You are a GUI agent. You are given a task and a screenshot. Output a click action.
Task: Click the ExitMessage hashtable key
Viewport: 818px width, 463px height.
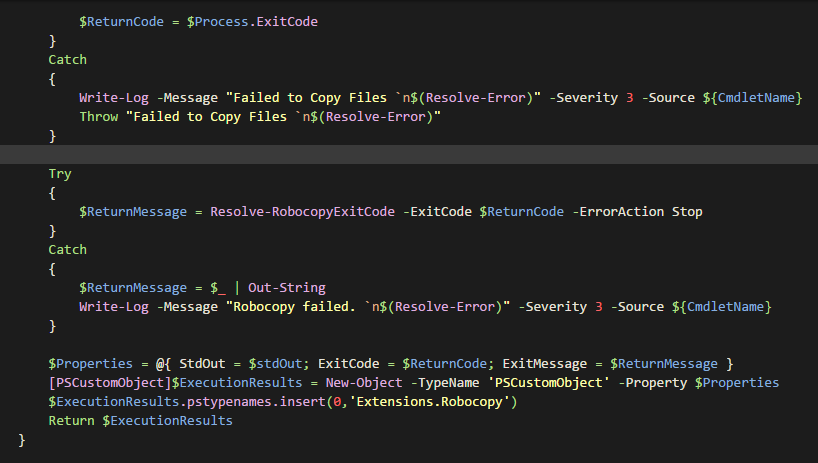click(545, 364)
